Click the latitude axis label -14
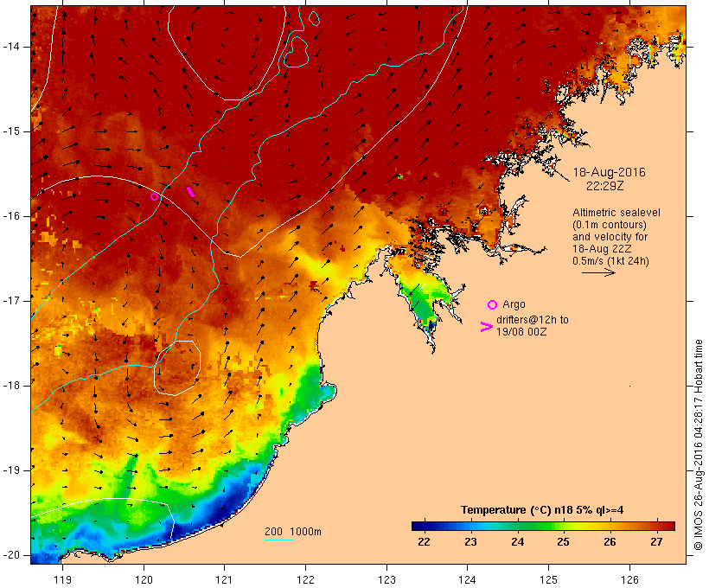This screenshot has height=588, width=709. tap(11, 47)
